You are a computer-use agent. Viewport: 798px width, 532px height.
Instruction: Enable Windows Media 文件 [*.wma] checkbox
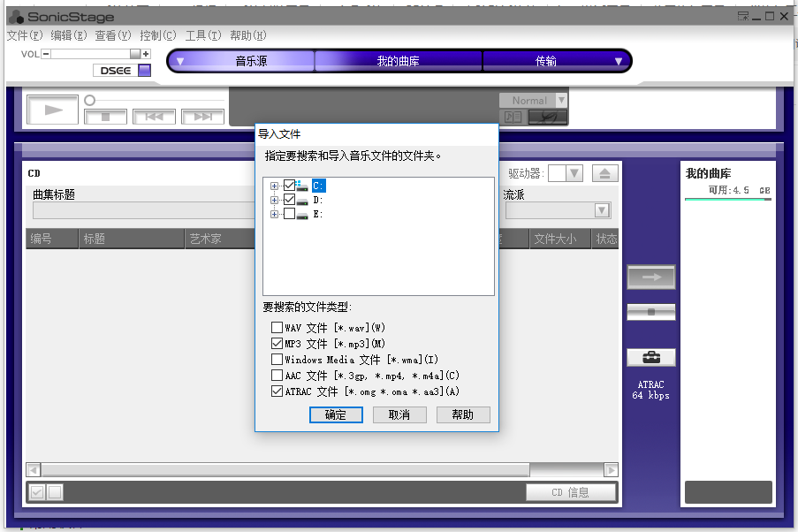(277, 360)
